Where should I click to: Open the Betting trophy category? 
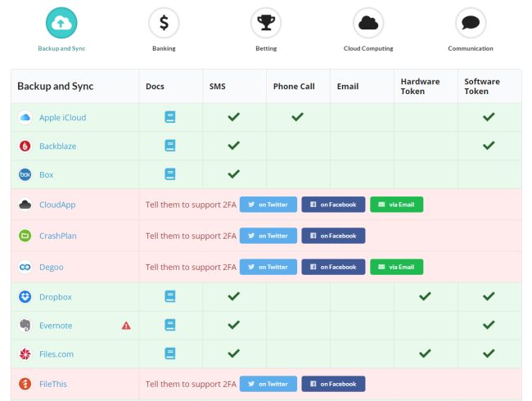point(266,23)
